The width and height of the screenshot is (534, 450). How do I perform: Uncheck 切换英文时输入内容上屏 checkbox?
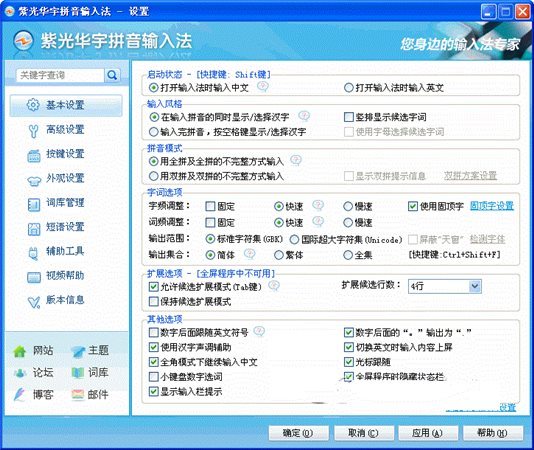click(349, 347)
